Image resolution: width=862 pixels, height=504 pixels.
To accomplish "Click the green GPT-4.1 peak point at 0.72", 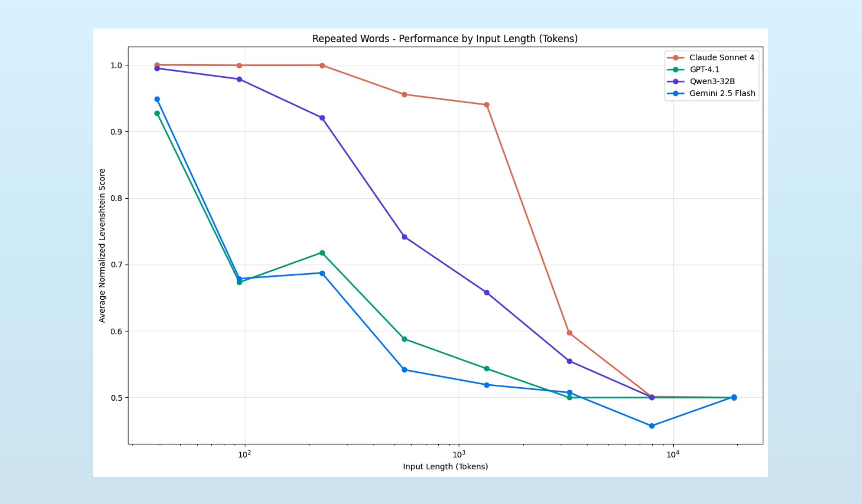I will (322, 252).
